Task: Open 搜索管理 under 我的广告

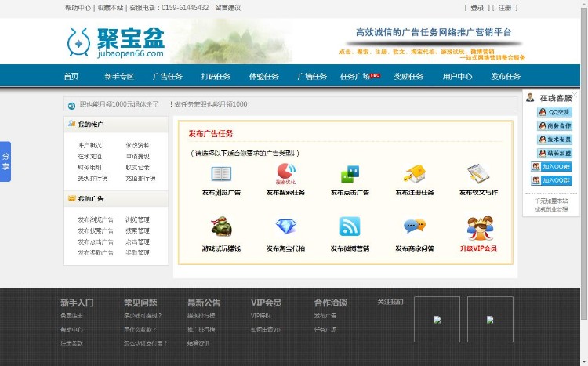Action: (138, 230)
